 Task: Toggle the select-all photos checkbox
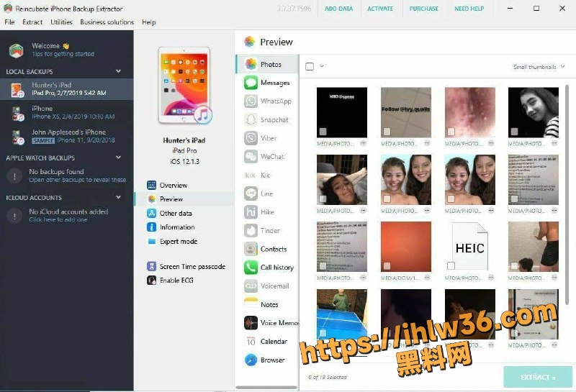[x=310, y=66]
